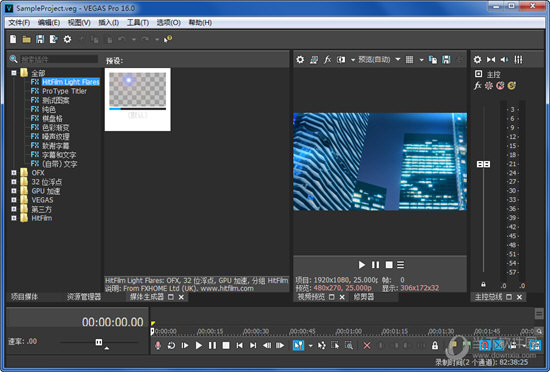Select the envelope edit tool

click(321, 345)
